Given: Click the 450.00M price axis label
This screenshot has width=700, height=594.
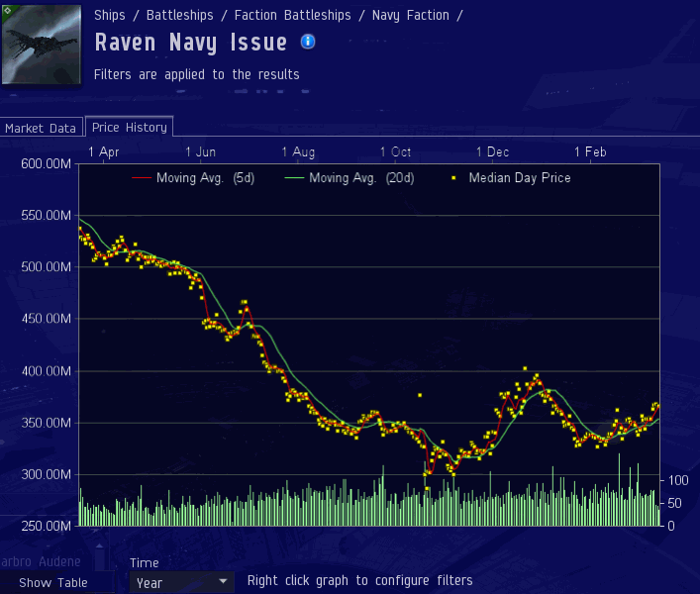Looking at the screenshot, I should pyautogui.click(x=46, y=319).
